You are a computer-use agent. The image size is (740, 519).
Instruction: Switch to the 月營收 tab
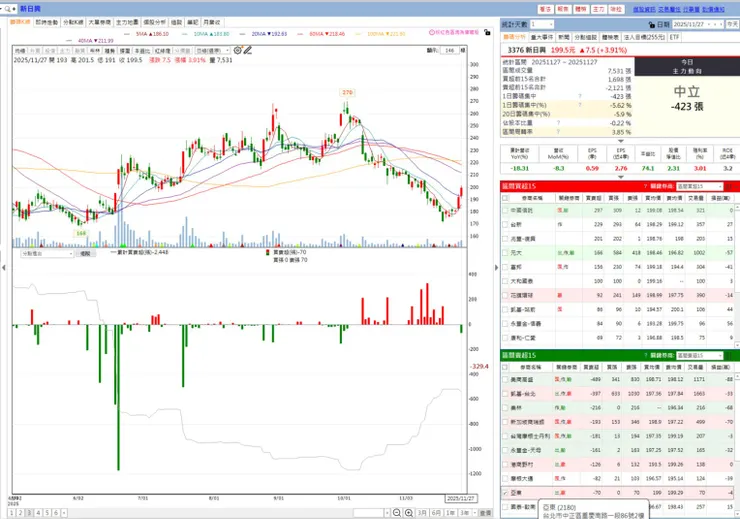211,22
